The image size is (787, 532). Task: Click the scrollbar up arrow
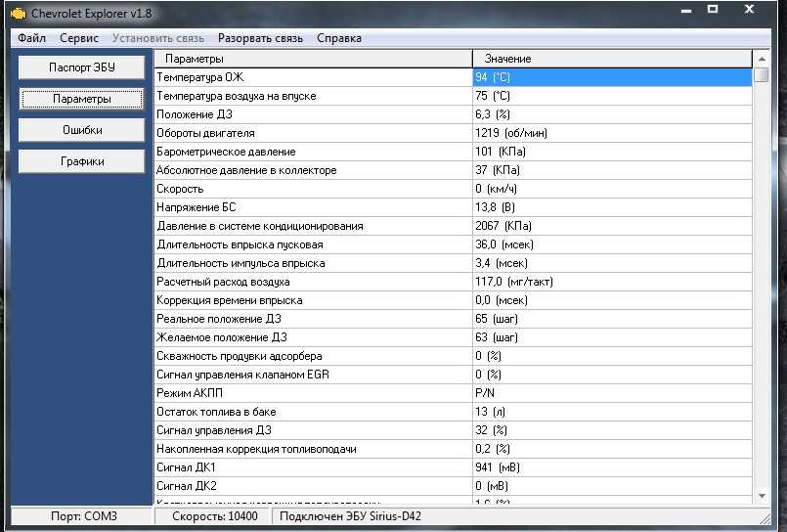[x=762, y=59]
